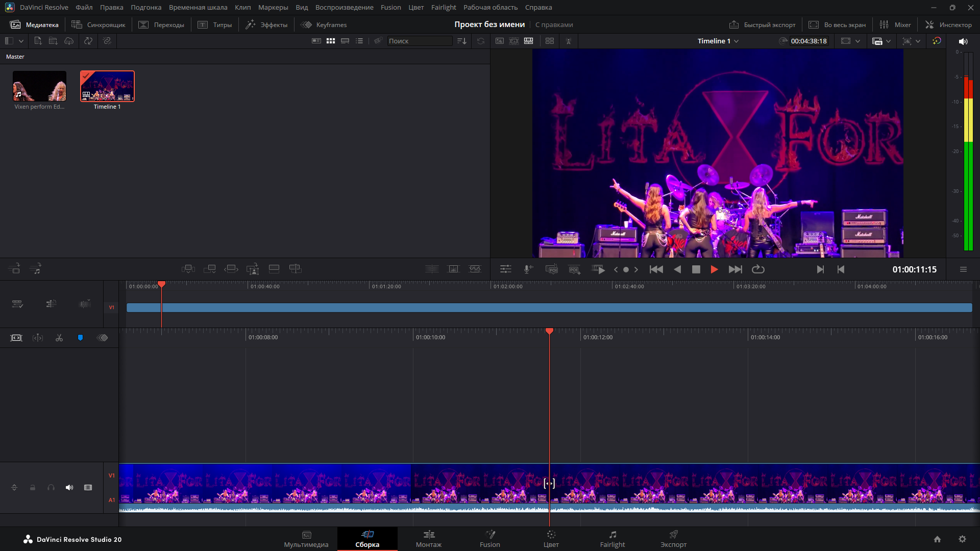Click the stop playback button
Screen dimensions: 980x551
(x=696, y=269)
